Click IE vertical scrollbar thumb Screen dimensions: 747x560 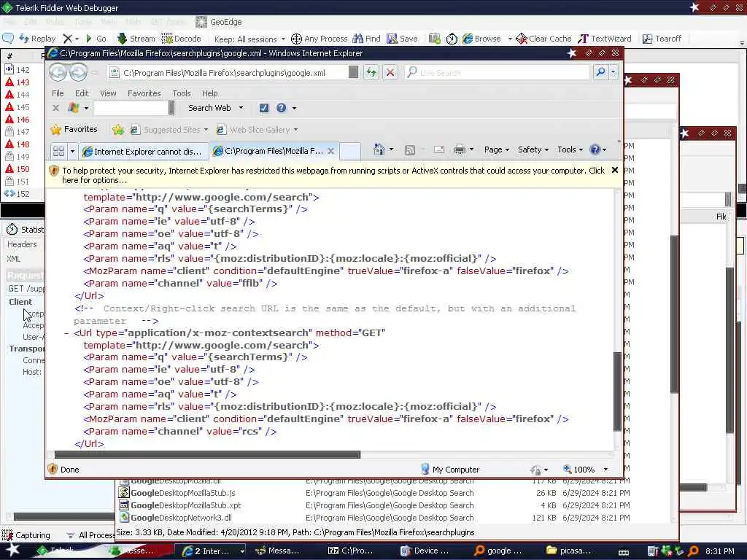click(617, 392)
